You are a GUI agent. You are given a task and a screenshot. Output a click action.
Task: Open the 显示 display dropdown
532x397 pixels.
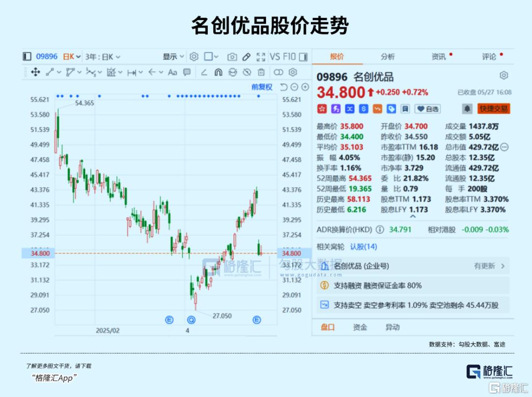click(x=173, y=57)
